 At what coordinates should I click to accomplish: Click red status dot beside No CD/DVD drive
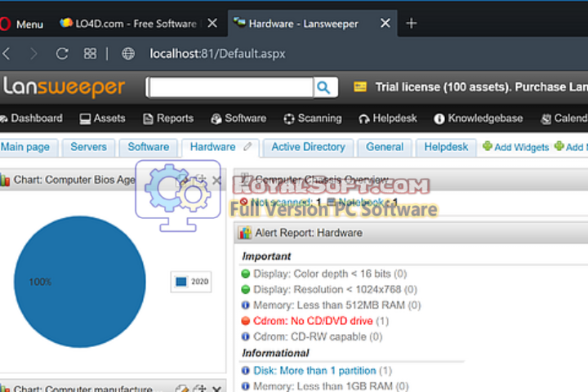(246, 321)
